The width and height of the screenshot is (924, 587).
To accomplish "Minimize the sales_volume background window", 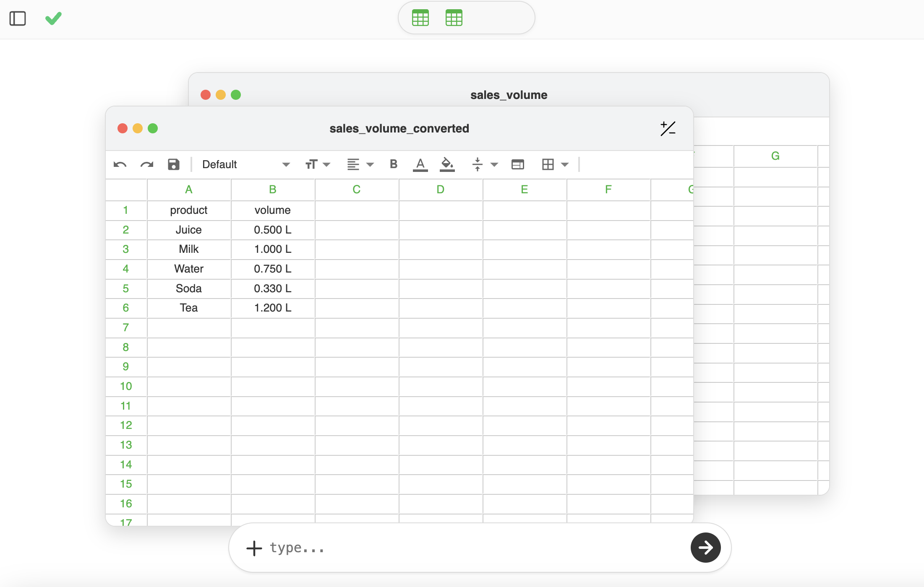I will click(221, 95).
